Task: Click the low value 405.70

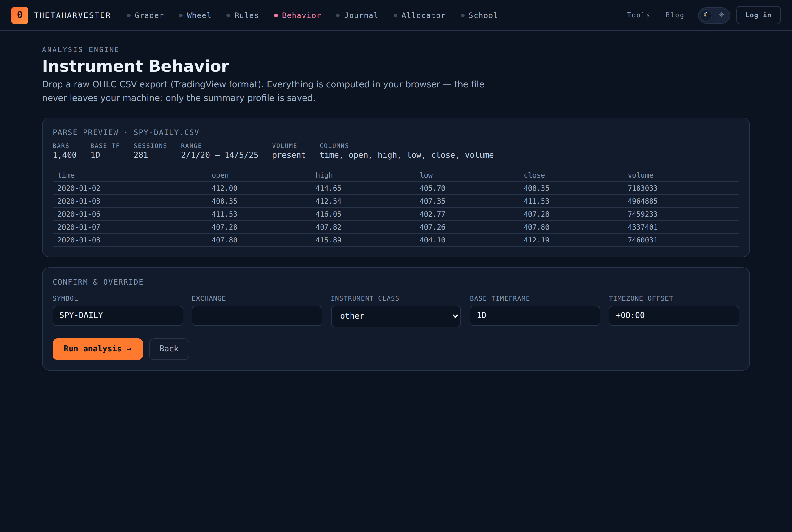Action: (432, 188)
